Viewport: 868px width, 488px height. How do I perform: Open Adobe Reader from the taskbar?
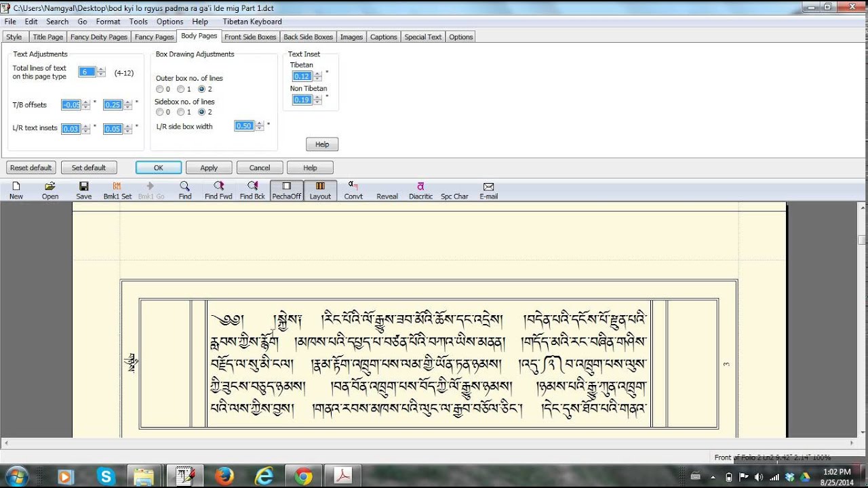[x=342, y=476]
